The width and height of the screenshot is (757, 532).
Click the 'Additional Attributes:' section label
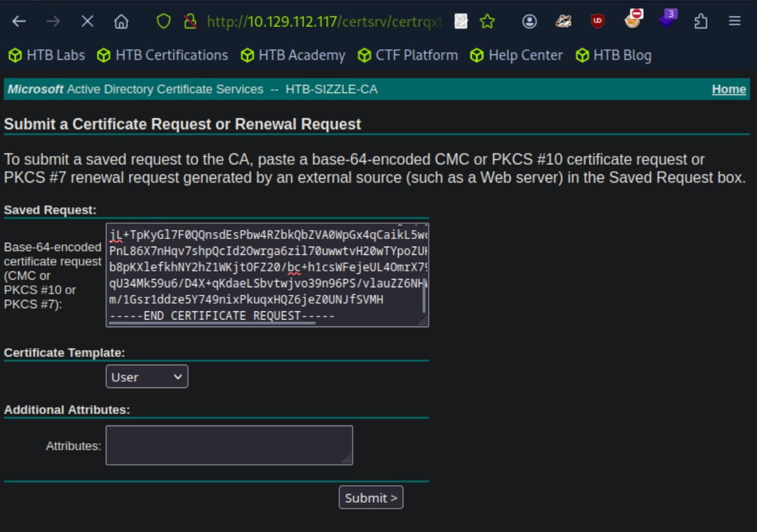[x=67, y=410]
